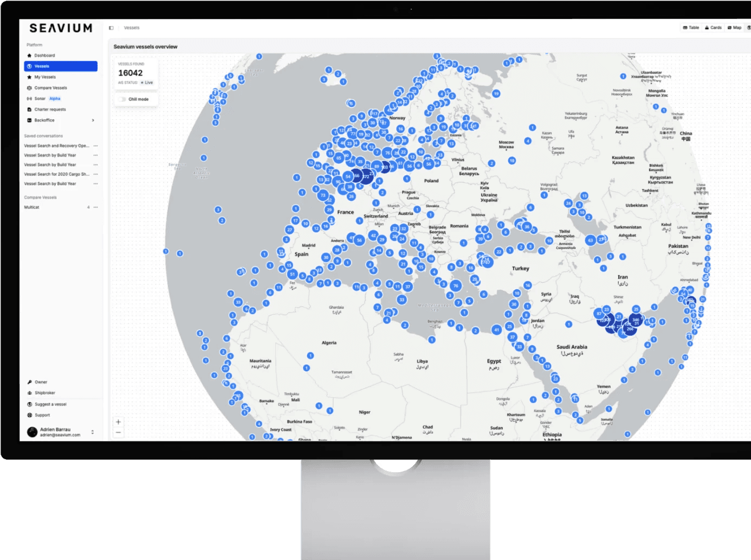
Task: Open the Support lifebuoy icon
Action: point(30,415)
